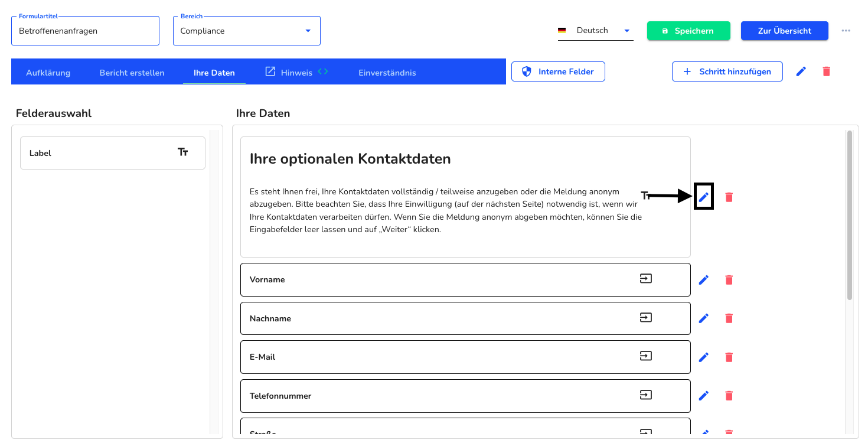The image size is (868, 446).
Task: Click the Felderauswahl heading
Action: (54, 113)
